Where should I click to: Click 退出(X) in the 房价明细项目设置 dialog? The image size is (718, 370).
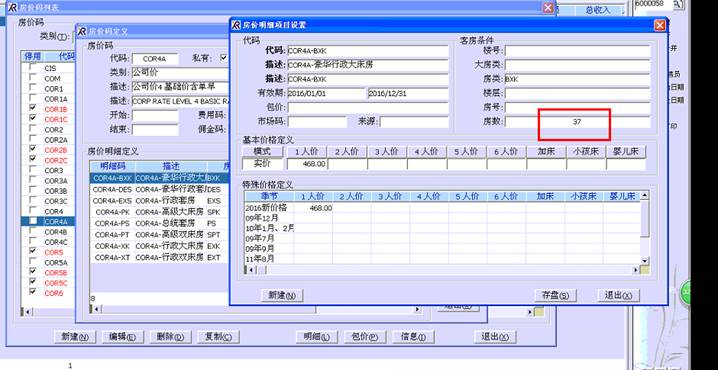point(618,295)
